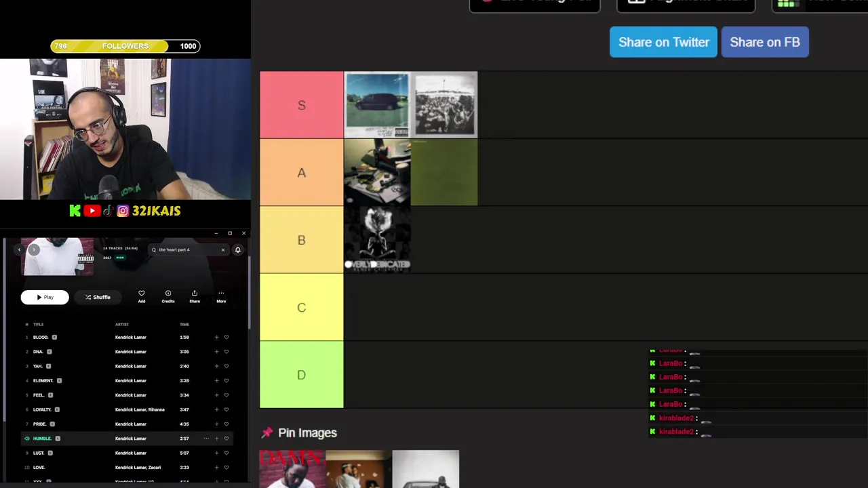Image resolution: width=868 pixels, height=488 pixels.
Task: Add YAH. to a playlist
Action: 216,366
